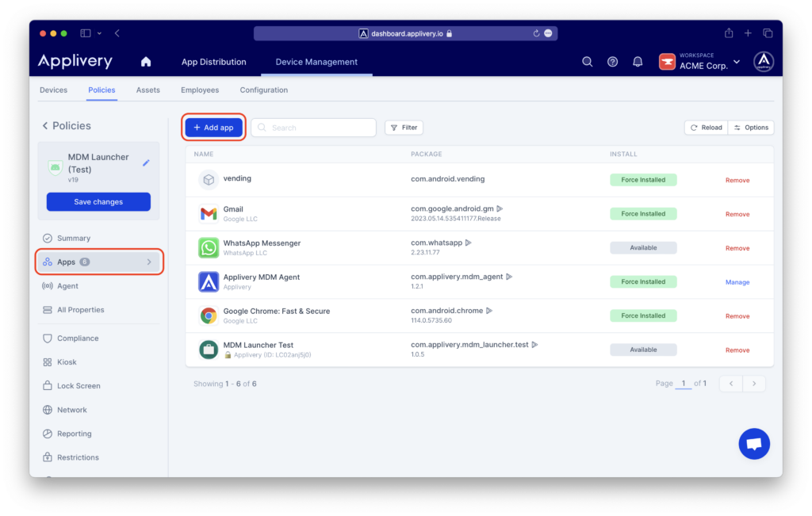Go to the previous page of apps
812x516 pixels.
[x=731, y=384]
